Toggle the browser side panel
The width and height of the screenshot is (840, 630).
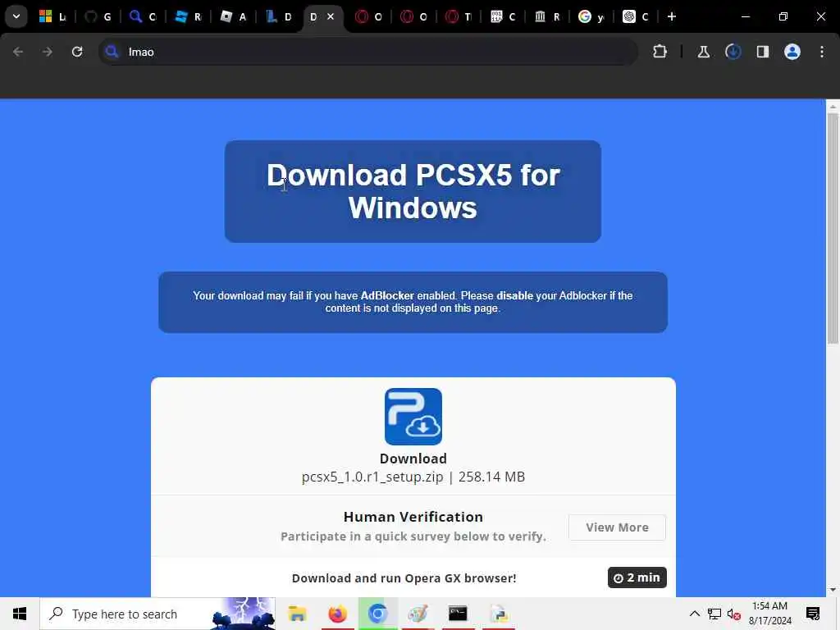coord(762,52)
